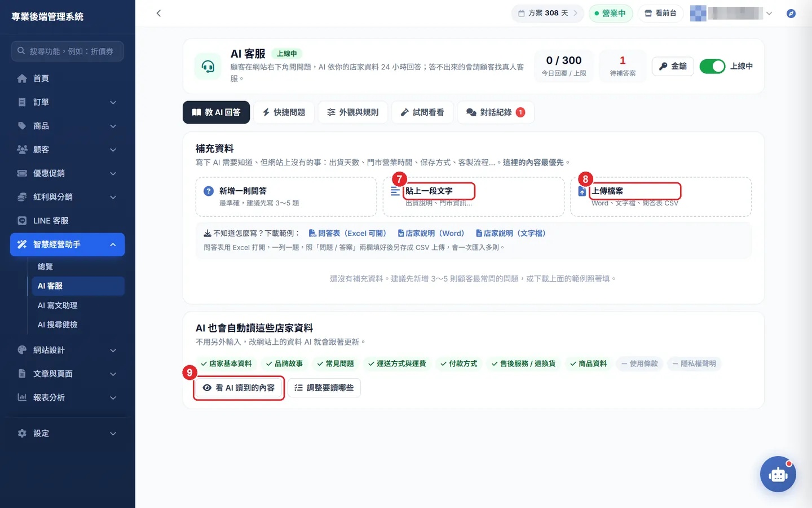
Task: Open the chatbot floating button
Action: pos(778,474)
